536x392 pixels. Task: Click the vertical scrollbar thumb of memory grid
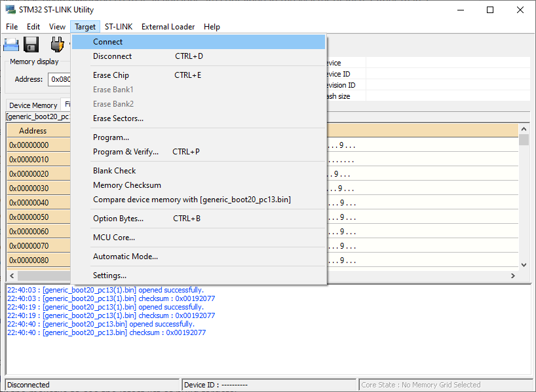[524, 139]
